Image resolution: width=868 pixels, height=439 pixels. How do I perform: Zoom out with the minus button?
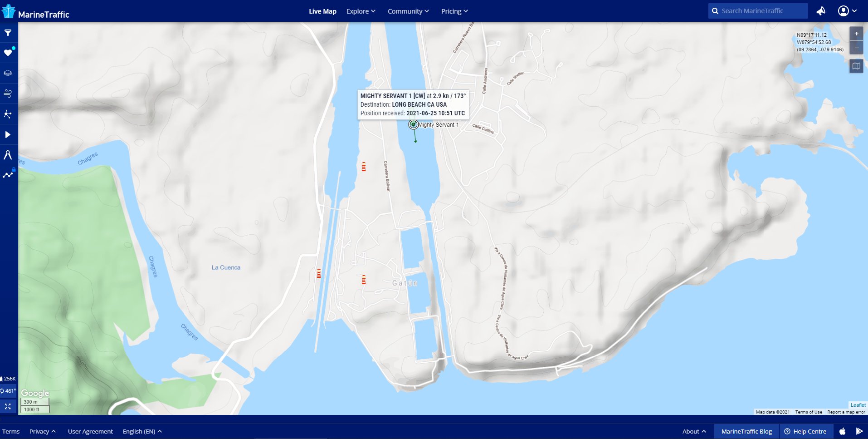click(856, 48)
